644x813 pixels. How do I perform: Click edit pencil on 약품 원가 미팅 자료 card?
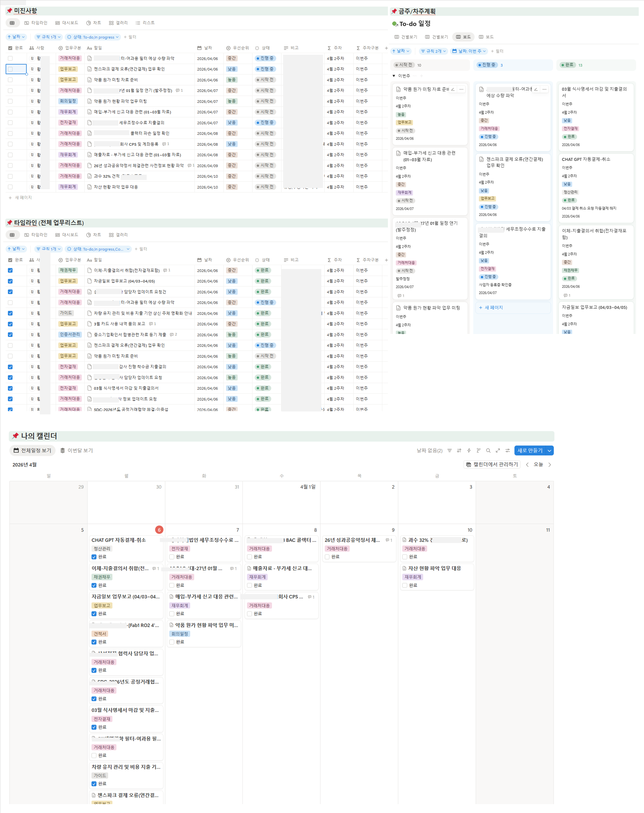(x=453, y=89)
